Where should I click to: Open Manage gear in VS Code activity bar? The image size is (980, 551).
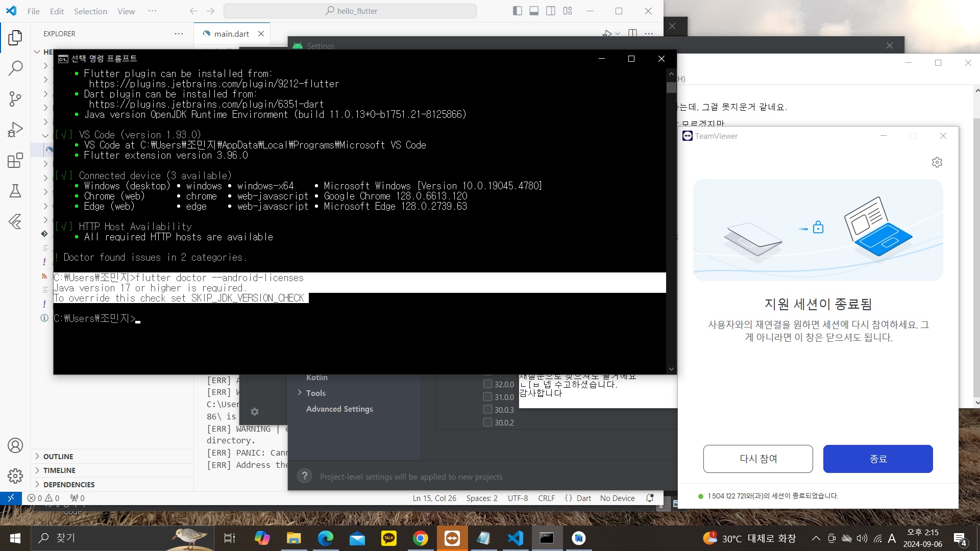[x=15, y=476]
